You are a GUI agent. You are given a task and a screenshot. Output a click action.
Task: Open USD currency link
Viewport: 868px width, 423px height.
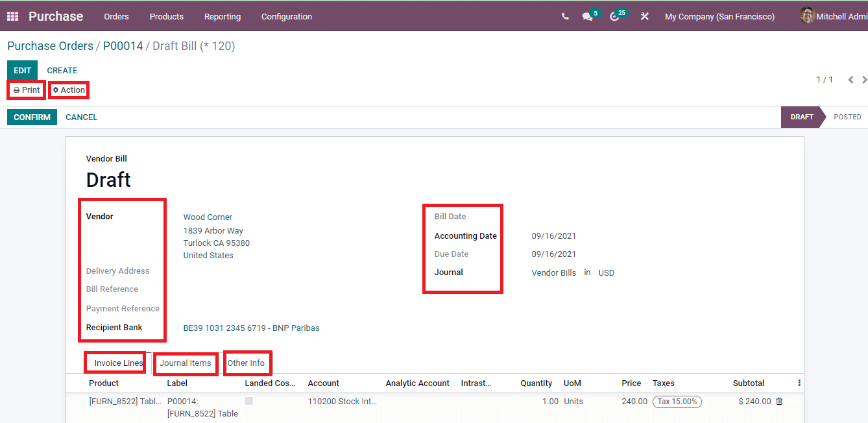[x=607, y=273]
